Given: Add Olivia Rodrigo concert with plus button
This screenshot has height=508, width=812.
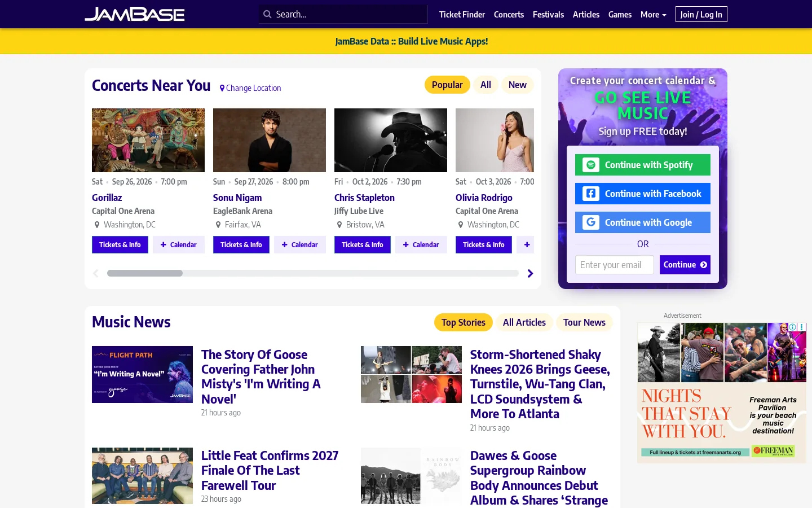Looking at the screenshot, I should coord(527,244).
